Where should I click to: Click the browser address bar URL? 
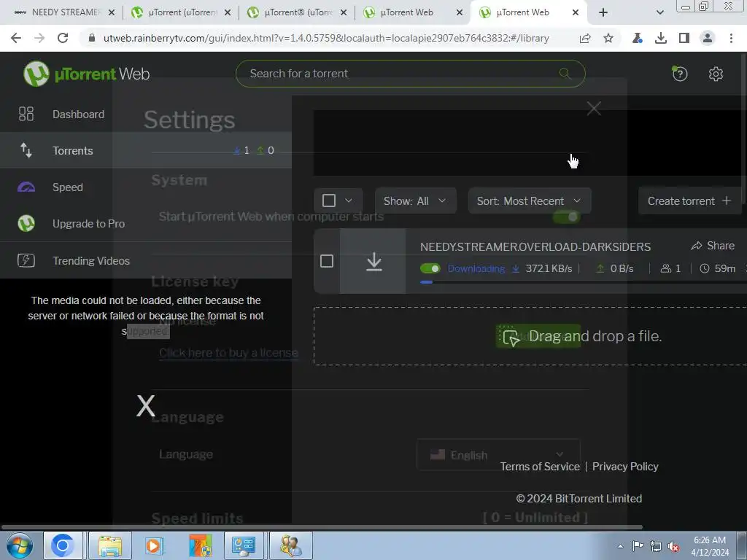click(x=326, y=38)
